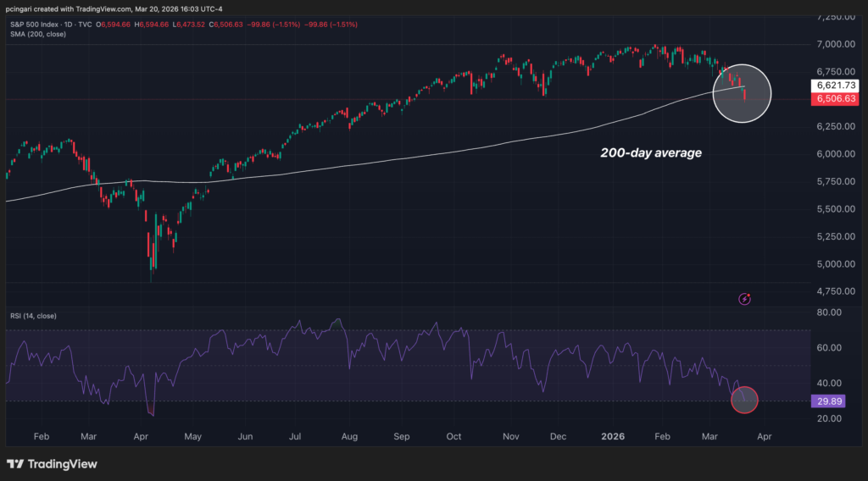Click the red-outlined circle on the RSI line
868x481 pixels.
point(743,400)
